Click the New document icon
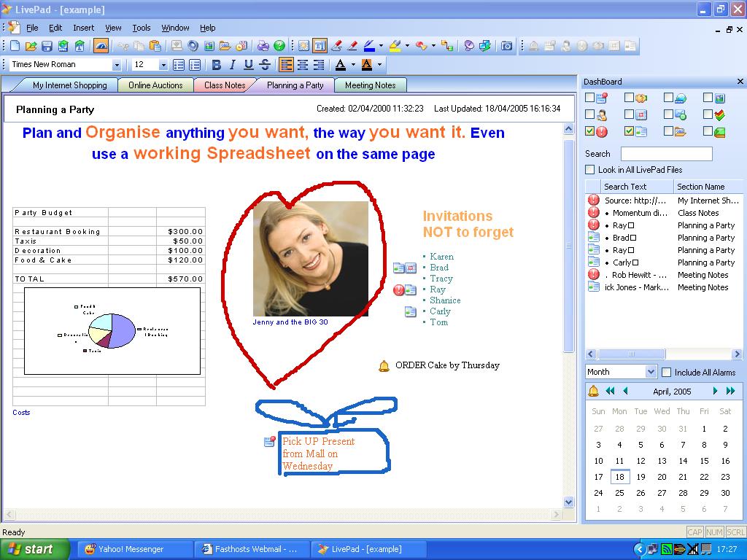This screenshot has height=560, width=747. [x=15, y=46]
